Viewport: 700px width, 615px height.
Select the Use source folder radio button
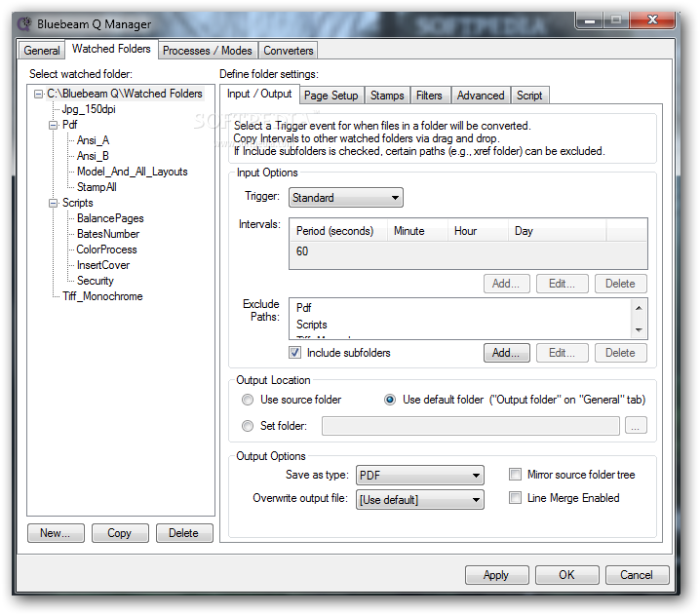point(248,400)
